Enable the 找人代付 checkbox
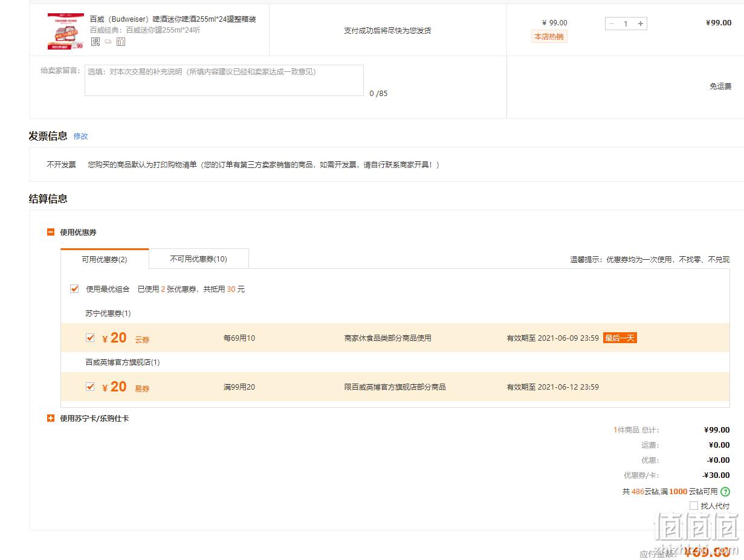The width and height of the screenshot is (744, 560). (694, 506)
